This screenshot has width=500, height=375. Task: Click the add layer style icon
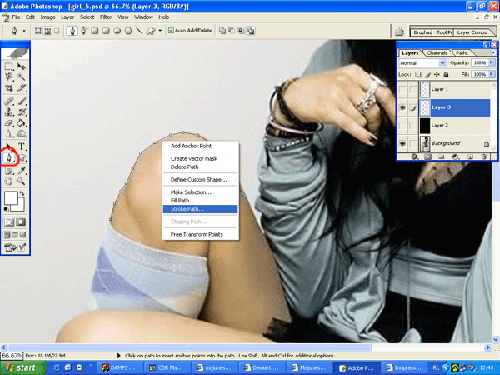[415, 156]
